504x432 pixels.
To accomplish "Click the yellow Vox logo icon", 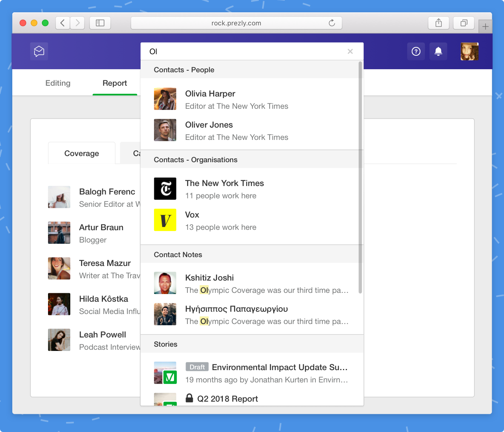I will pos(165,220).
